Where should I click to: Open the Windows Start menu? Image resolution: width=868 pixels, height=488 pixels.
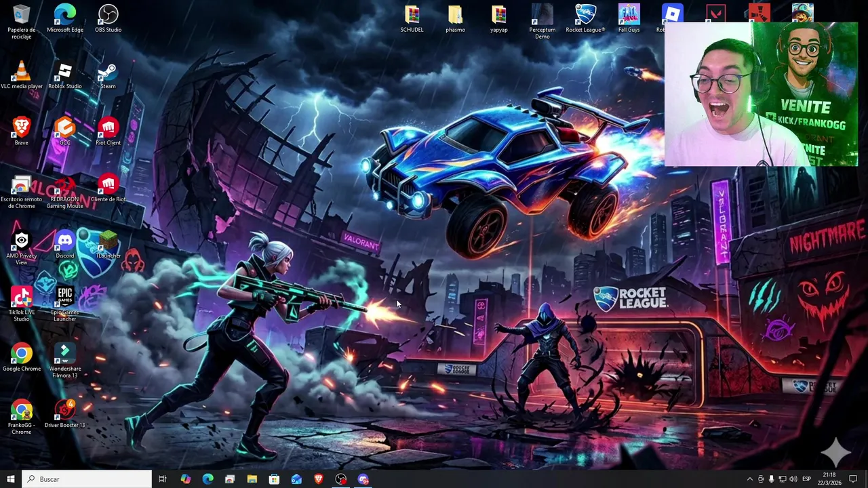point(10,479)
